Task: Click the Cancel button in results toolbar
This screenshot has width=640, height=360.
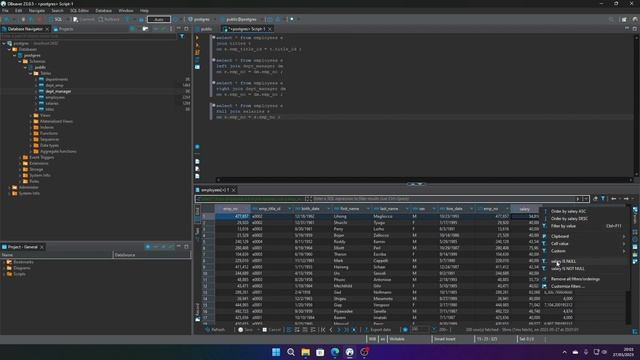Action: click(x=272, y=330)
